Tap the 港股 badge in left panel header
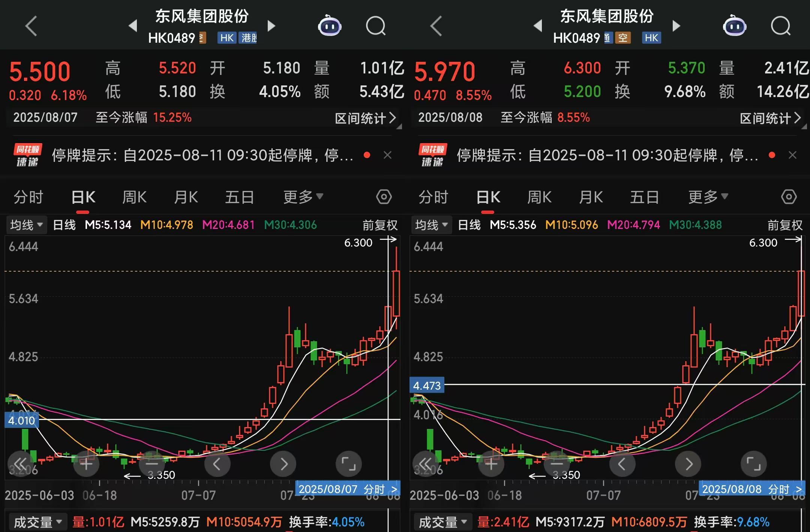The height and width of the screenshot is (532, 810). tap(248, 38)
